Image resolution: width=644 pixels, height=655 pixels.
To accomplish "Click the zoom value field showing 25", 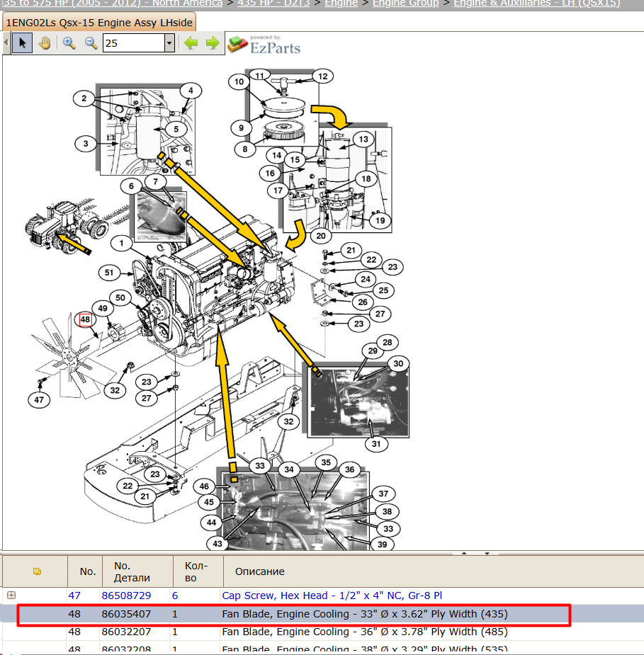I will [134, 43].
